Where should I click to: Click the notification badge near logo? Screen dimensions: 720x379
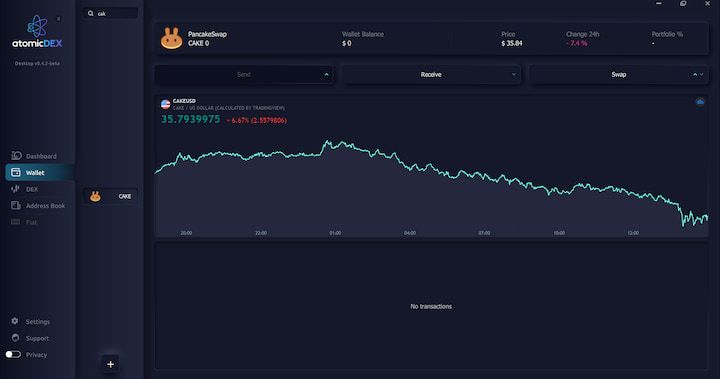coord(58,19)
